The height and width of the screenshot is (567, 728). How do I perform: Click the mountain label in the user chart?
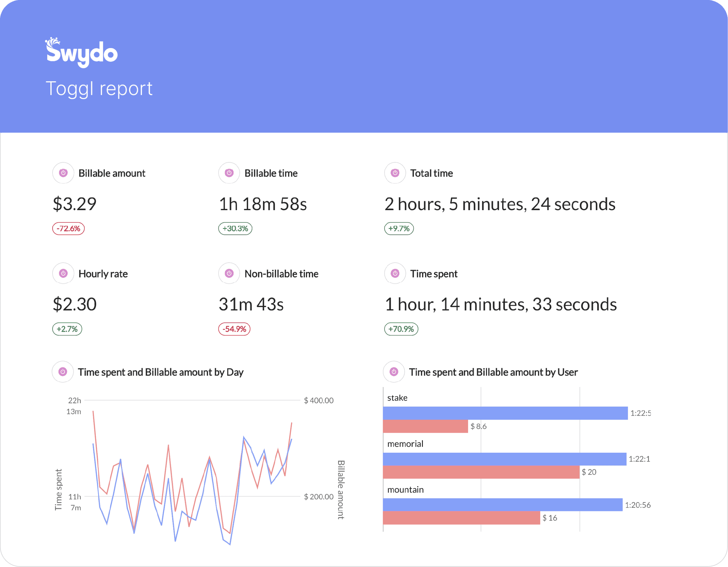[x=405, y=489]
